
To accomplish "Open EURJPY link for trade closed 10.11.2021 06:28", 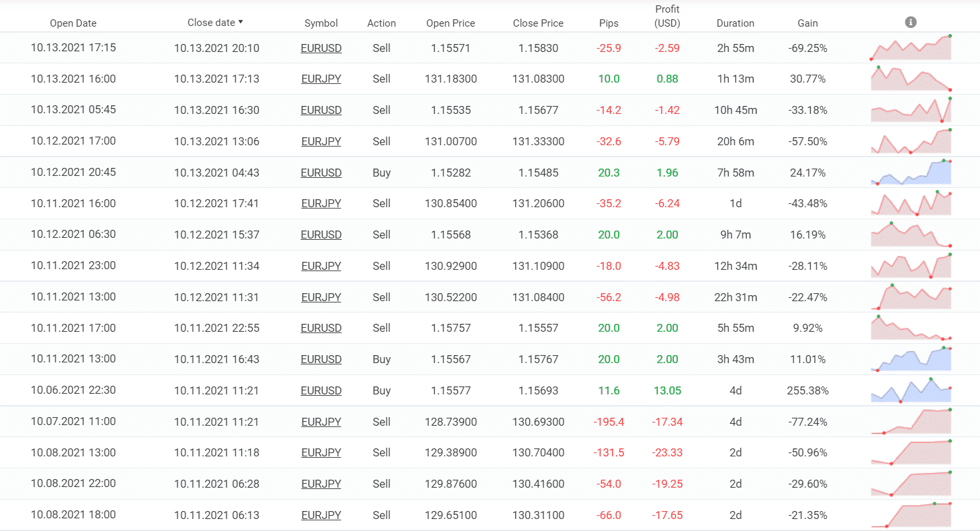I will click(321, 484).
